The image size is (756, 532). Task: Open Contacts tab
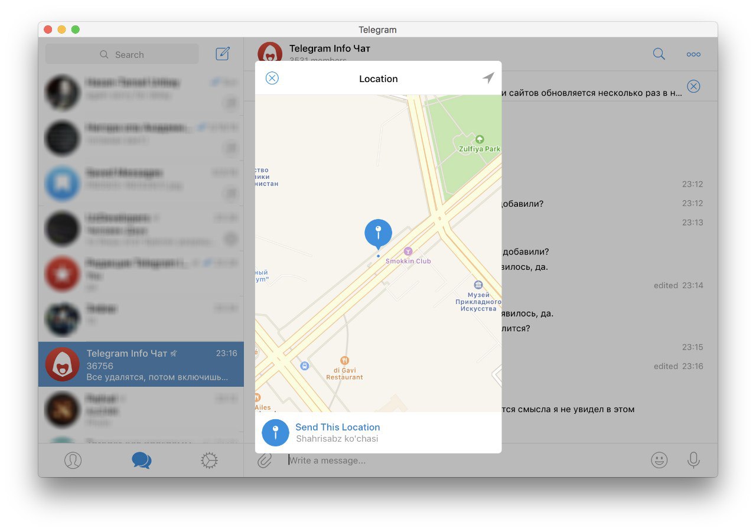(x=73, y=461)
